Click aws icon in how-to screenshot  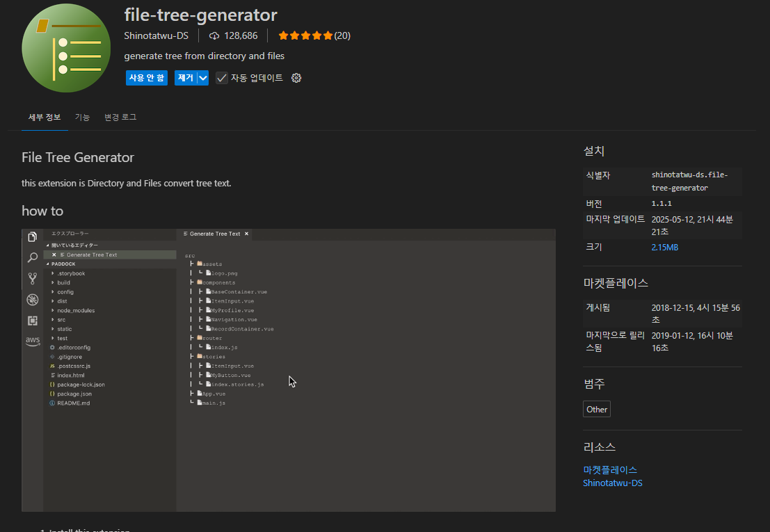[33, 341]
